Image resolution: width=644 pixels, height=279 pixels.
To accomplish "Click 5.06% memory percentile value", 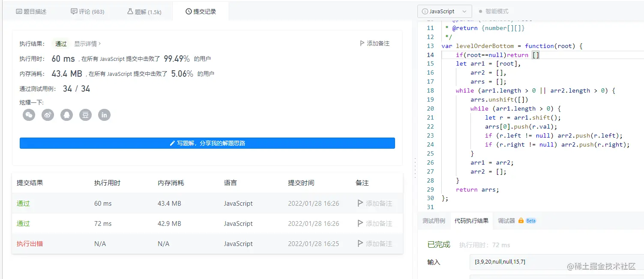I will 182,74.
